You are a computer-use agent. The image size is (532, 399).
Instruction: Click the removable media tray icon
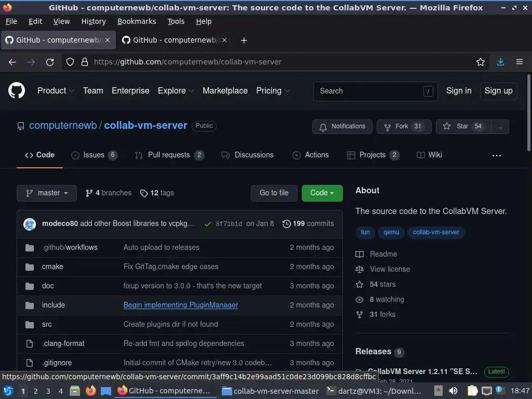click(x=438, y=391)
